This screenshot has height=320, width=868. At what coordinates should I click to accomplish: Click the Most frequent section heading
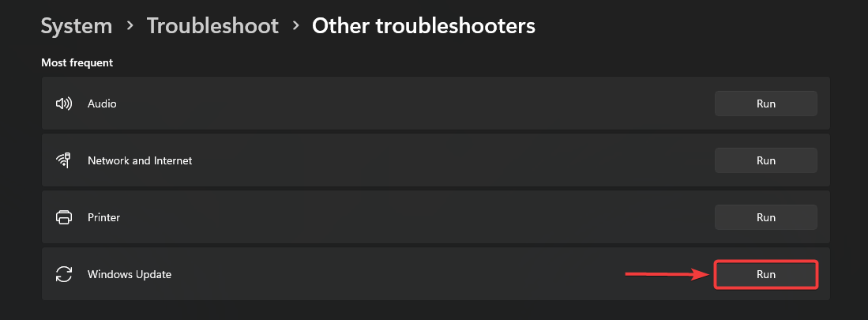coord(77,62)
